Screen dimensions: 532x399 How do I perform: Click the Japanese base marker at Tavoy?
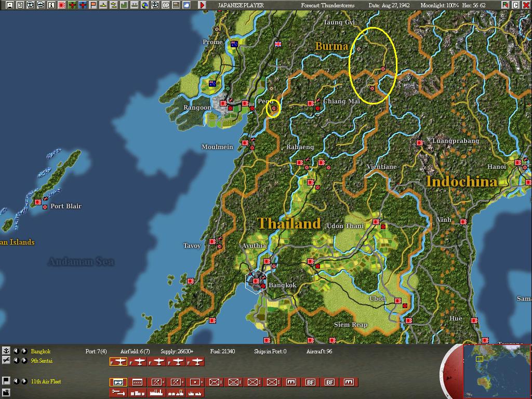tap(212, 242)
